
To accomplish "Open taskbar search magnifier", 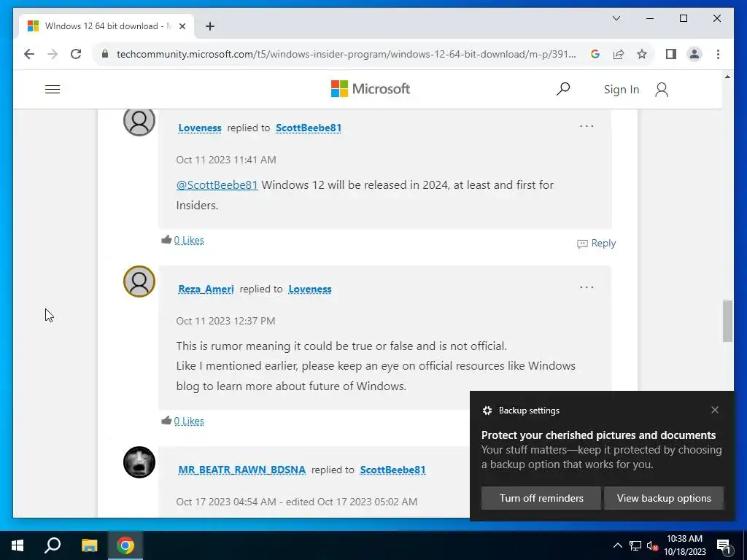I will point(53,545).
